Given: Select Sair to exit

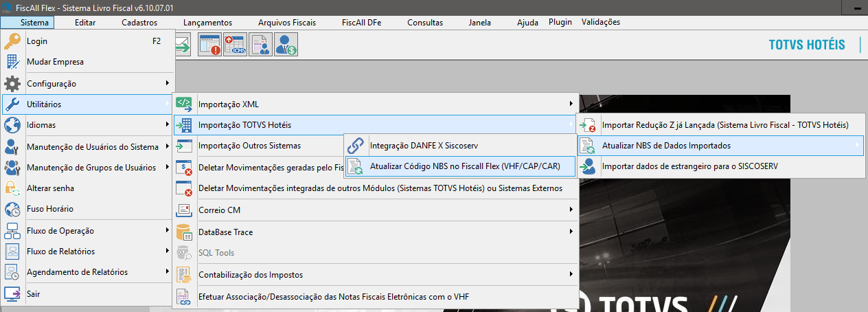Looking at the screenshot, I should point(87,294).
